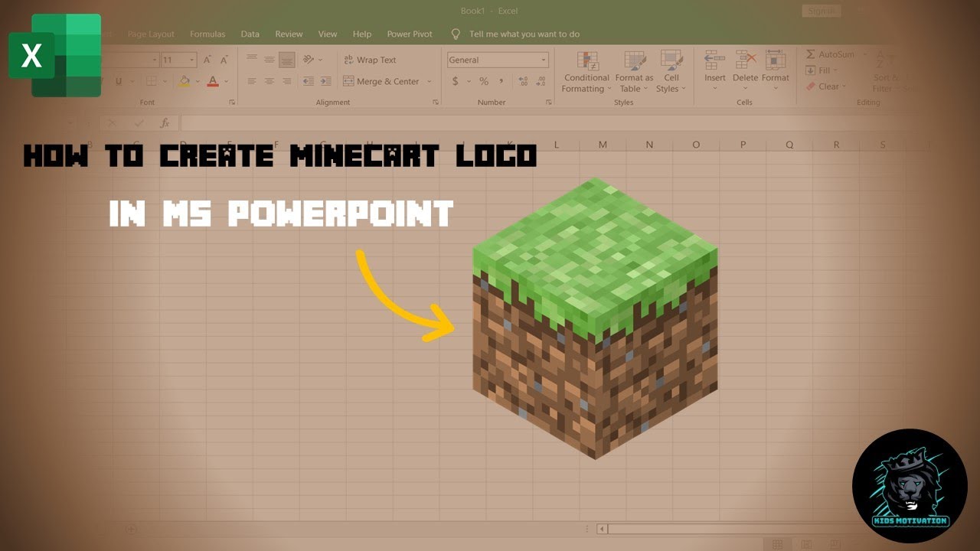Click the Insert Function fx icon
980x551 pixels.
[164, 122]
